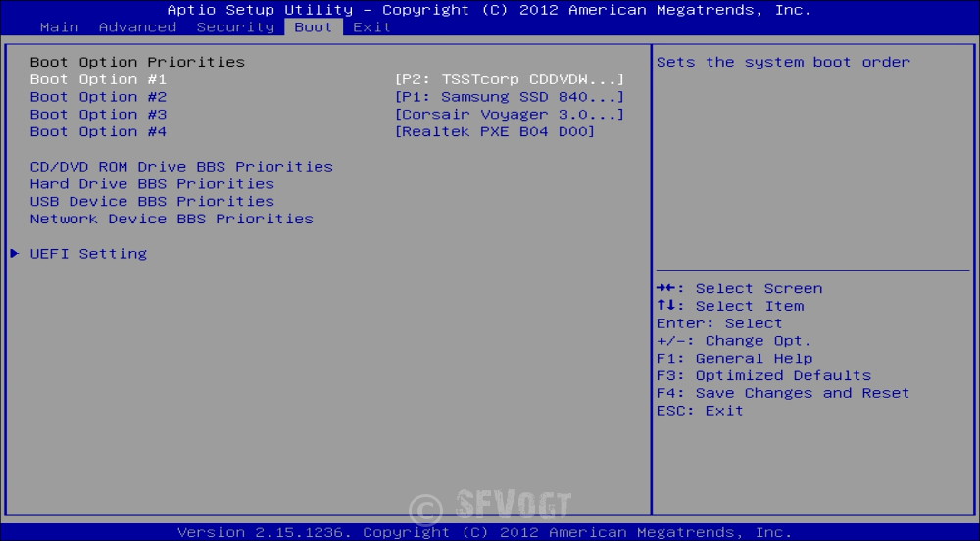The height and width of the screenshot is (541, 980).
Task: Select the Boot tab
Action: (x=314, y=26)
